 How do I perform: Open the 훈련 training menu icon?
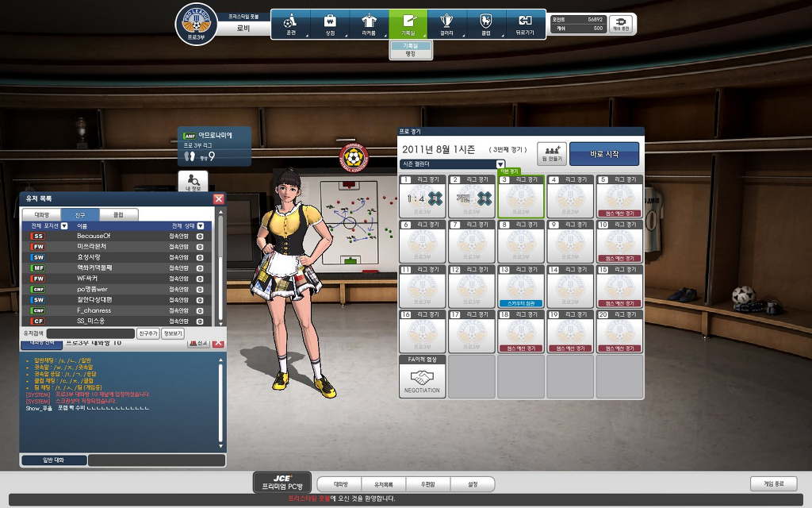point(290,24)
